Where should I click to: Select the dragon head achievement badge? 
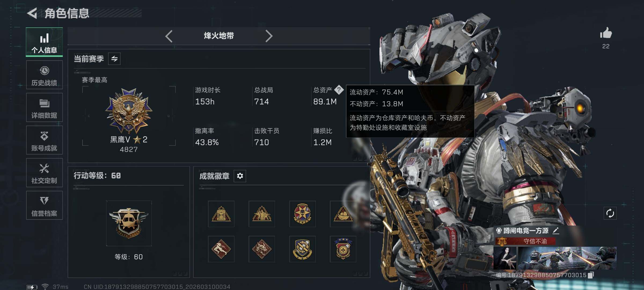pyautogui.click(x=262, y=249)
